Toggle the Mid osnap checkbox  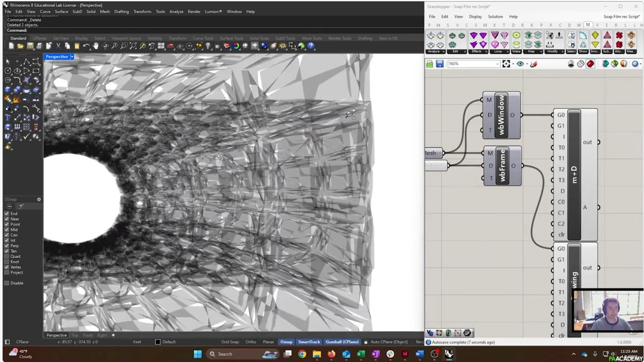pyautogui.click(x=6, y=230)
